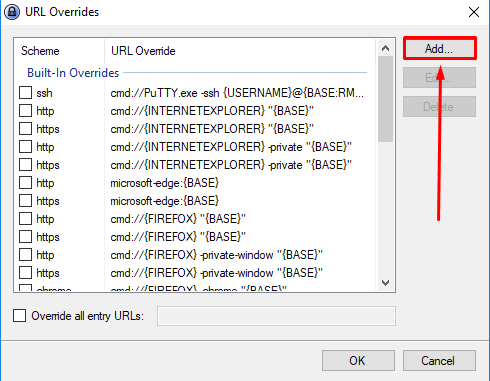Screen dimensions: 490x381
Task: Dismiss dialog with Cancel button
Action: (x=439, y=360)
